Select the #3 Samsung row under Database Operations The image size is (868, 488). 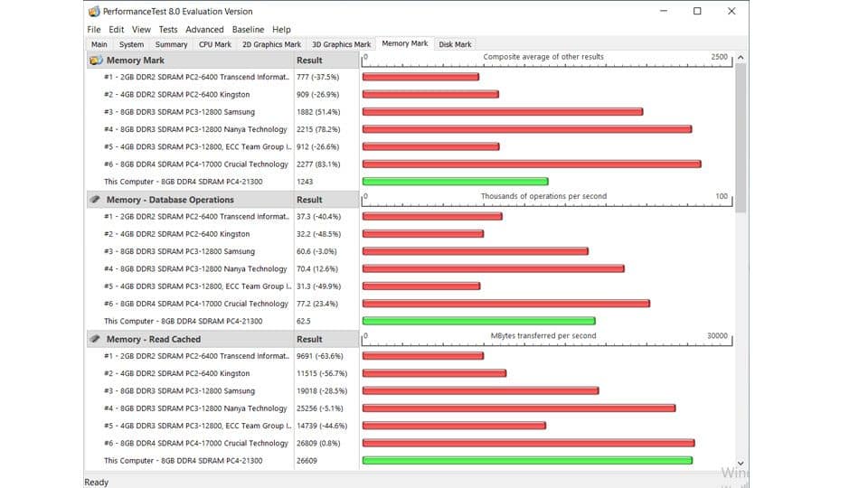click(x=179, y=251)
